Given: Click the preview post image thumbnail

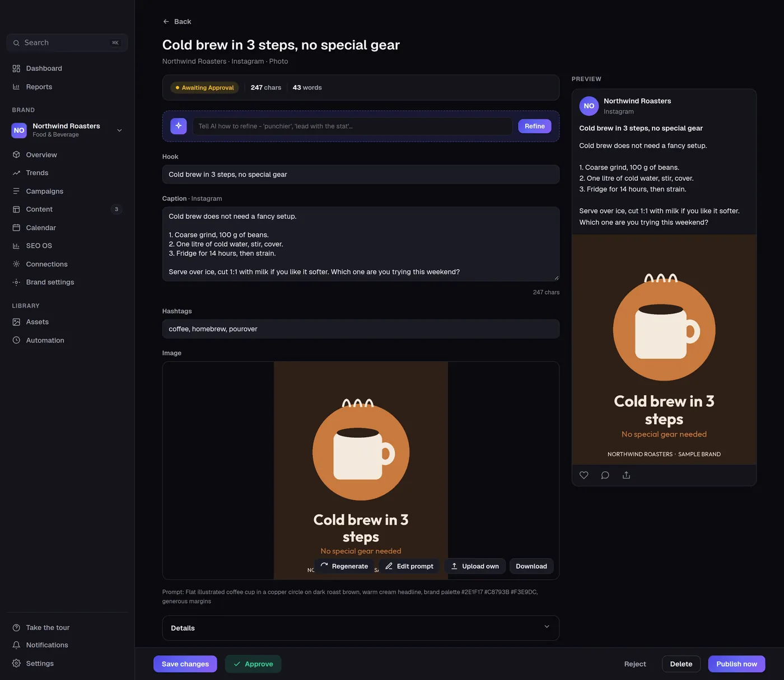Looking at the screenshot, I should [664, 350].
